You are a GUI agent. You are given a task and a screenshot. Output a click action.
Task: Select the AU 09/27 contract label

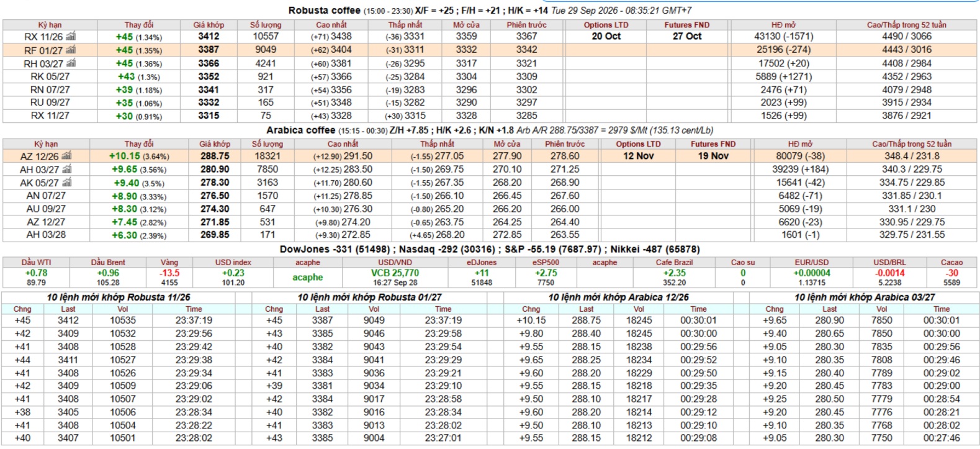[46, 209]
